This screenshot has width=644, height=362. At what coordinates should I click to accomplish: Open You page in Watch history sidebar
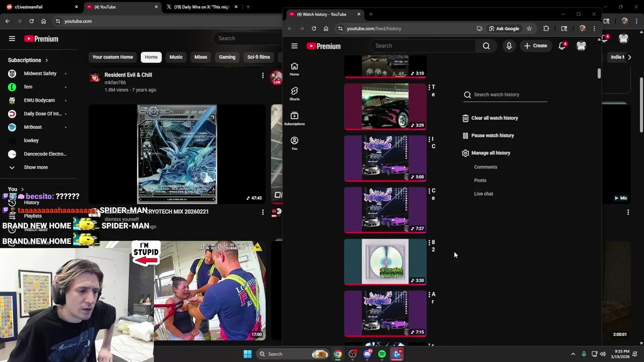tap(294, 143)
